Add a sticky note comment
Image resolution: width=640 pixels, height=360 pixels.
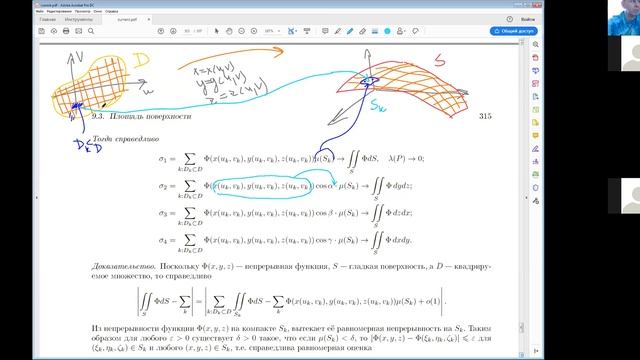pyautogui.click(x=325, y=31)
